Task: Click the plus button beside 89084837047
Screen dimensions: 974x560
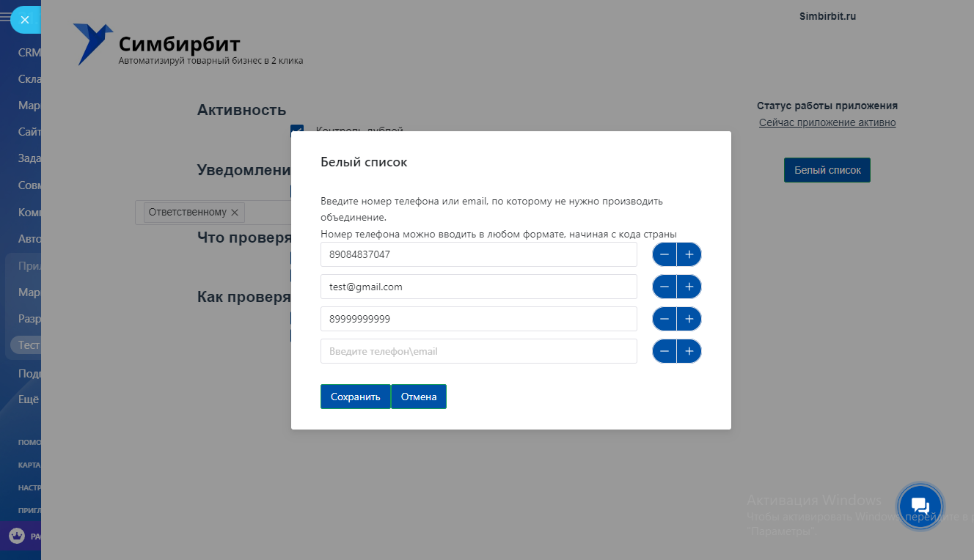Action: pyautogui.click(x=689, y=255)
